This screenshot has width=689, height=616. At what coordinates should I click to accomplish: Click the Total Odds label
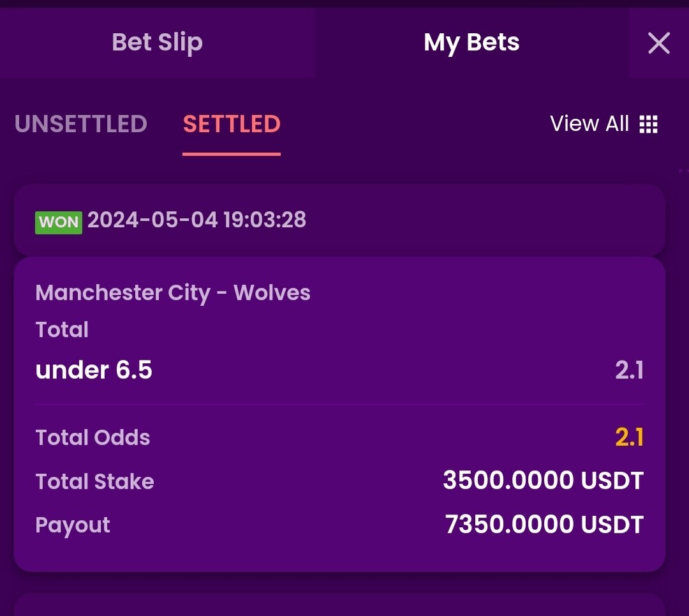pyautogui.click(x=93, y=437)
